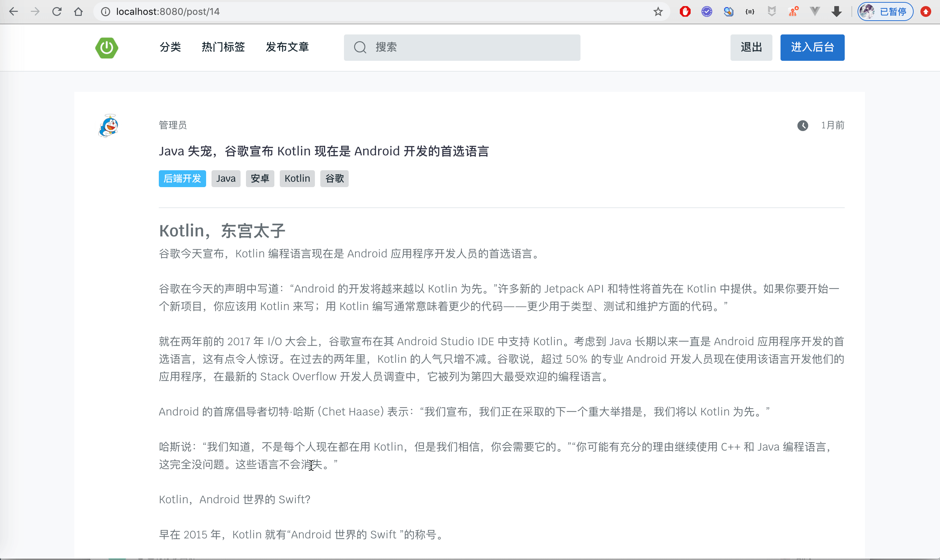The width and height of the screenshot is (940, 560).
Task: Select the 后端开发 category tag
Action: (182, 178)
